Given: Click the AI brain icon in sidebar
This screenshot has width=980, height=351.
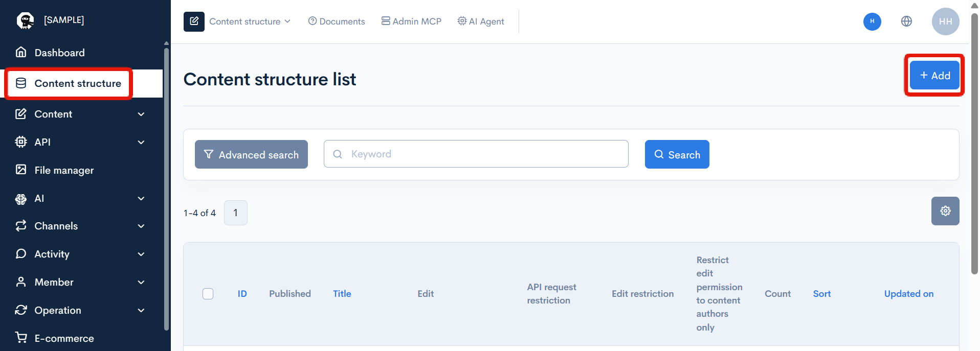Looking at the screenshot, I should tap(21, 198).
